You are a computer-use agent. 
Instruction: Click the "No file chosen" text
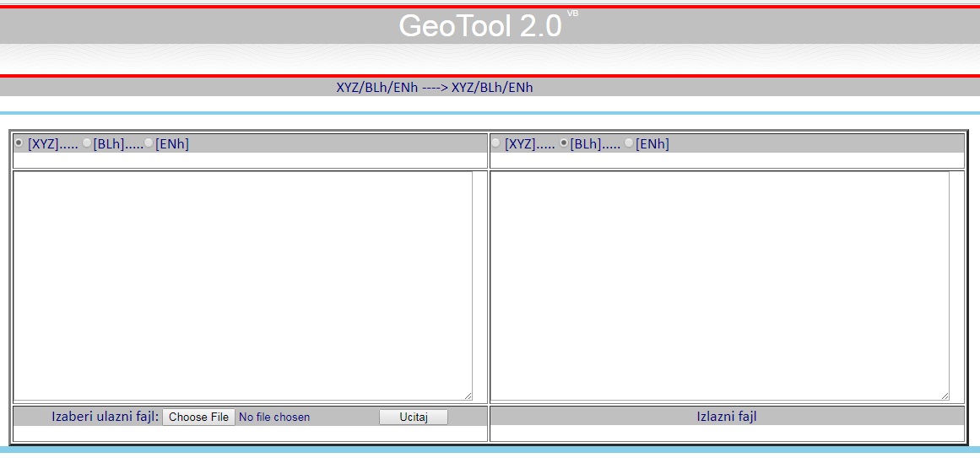click(x=274, y=417)
